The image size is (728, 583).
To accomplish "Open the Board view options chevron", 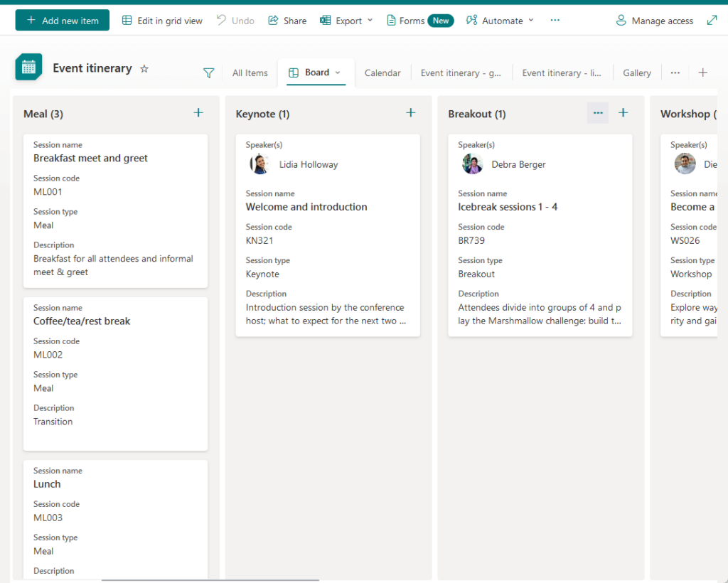I will tap(338, 73).
